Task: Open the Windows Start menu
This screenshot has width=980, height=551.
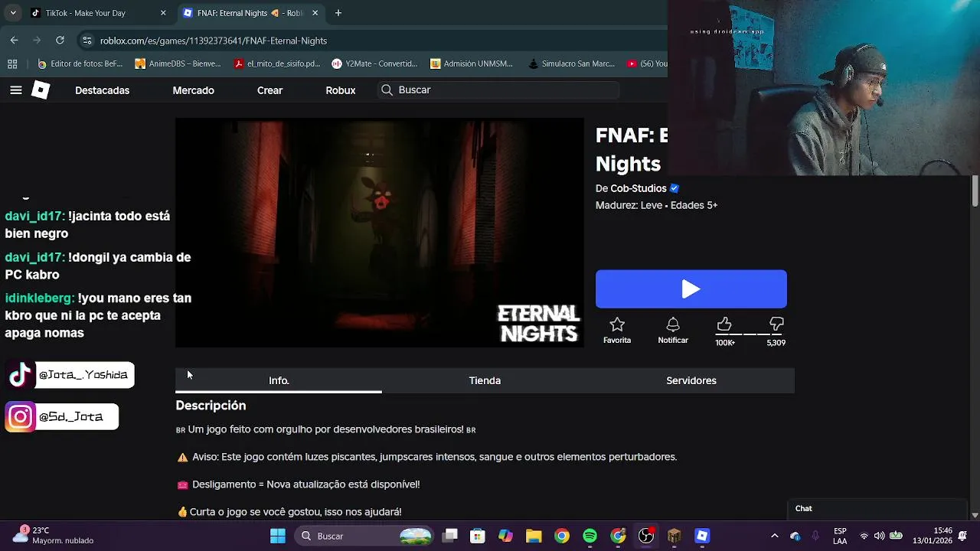Action: 277,536
